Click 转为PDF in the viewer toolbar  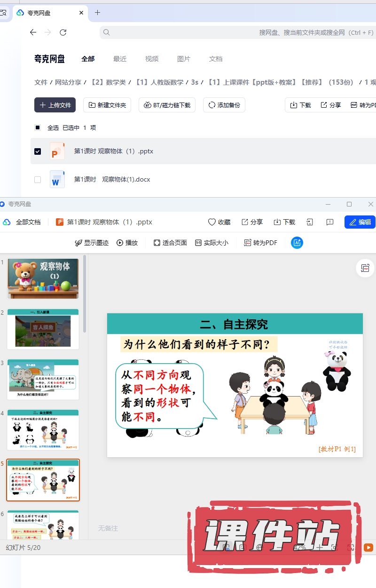click(260, 243)
